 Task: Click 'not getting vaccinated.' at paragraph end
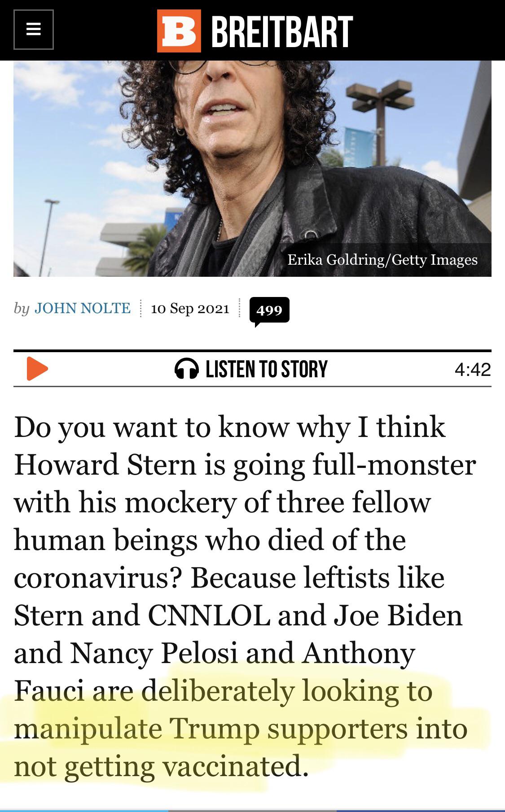pos(161,765)
